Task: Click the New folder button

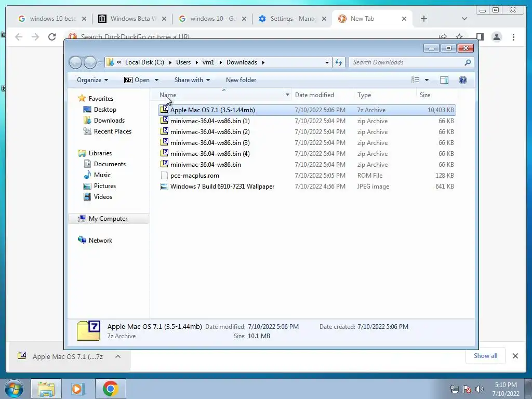Action: click(241, 80)
